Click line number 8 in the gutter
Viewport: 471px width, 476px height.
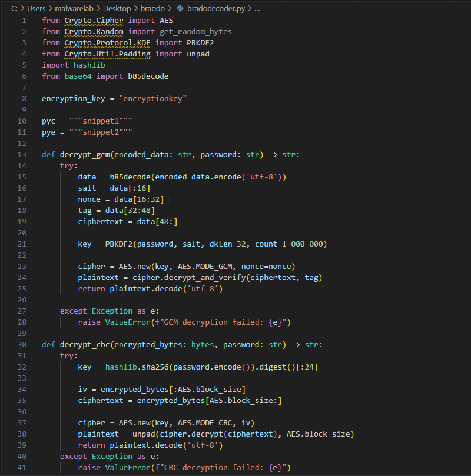click(24, 99)
